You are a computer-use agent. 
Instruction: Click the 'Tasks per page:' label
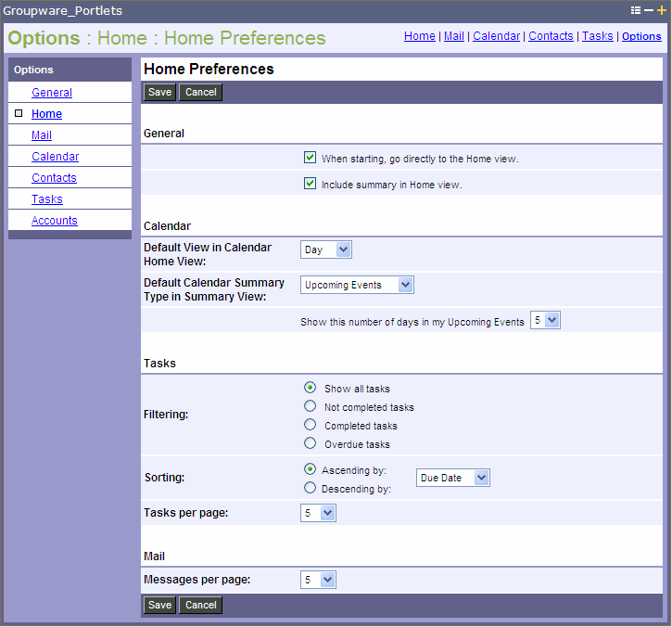coord(186,513)
